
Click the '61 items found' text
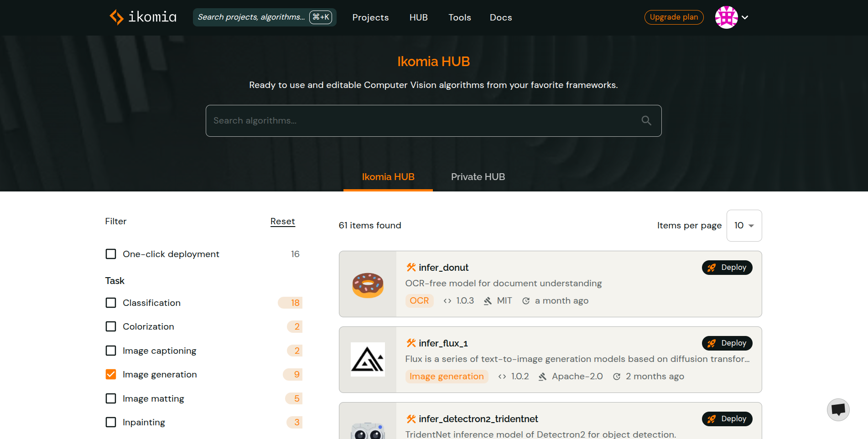point(370,226)
